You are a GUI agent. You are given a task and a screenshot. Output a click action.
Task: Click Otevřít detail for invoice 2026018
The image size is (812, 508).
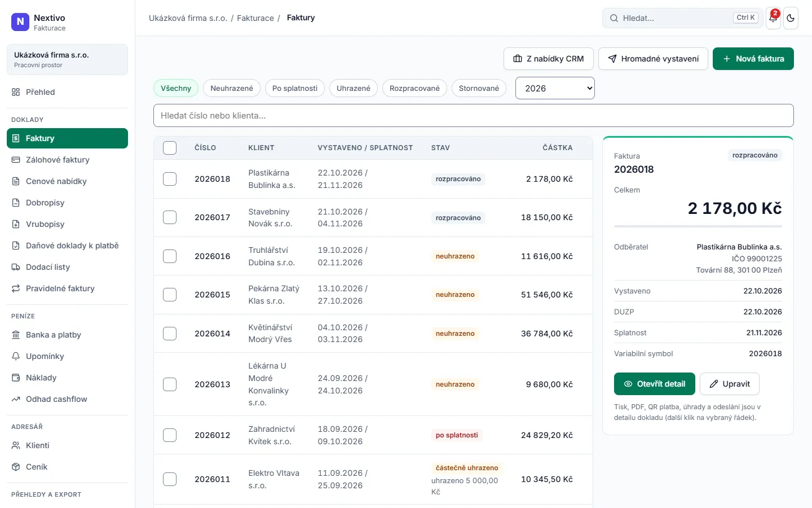pyautogui.click(x=655, y=384)
